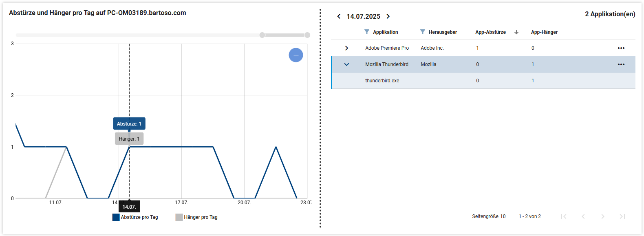Toggle Abstürze pro Tag legend series
The height and width of the screenshot is (236, 644).
click(x=135, y=217)
